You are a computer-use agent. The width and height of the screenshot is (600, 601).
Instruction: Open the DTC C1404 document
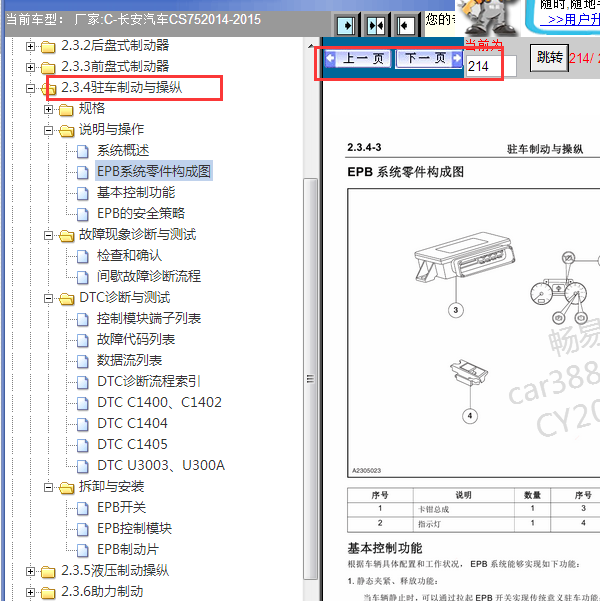pyautogui.click(x=132, y=424)
